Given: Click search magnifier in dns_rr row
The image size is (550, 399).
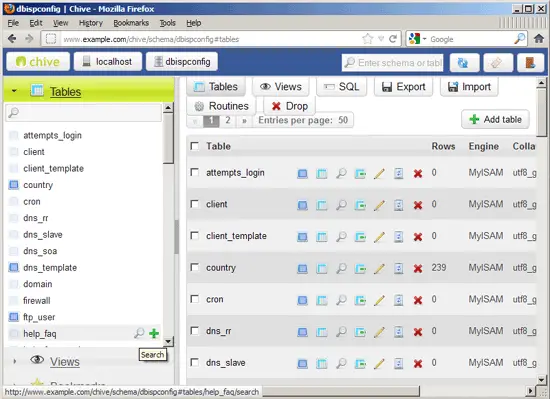Looking at the screenshot, I should pos(341,332).
